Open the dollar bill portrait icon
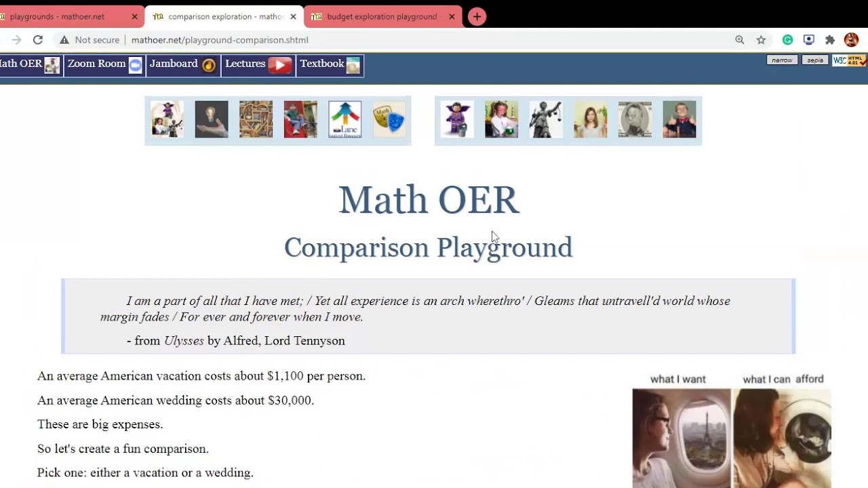The height and width of the screenshot is (488, 868). [x=635, y=119]
